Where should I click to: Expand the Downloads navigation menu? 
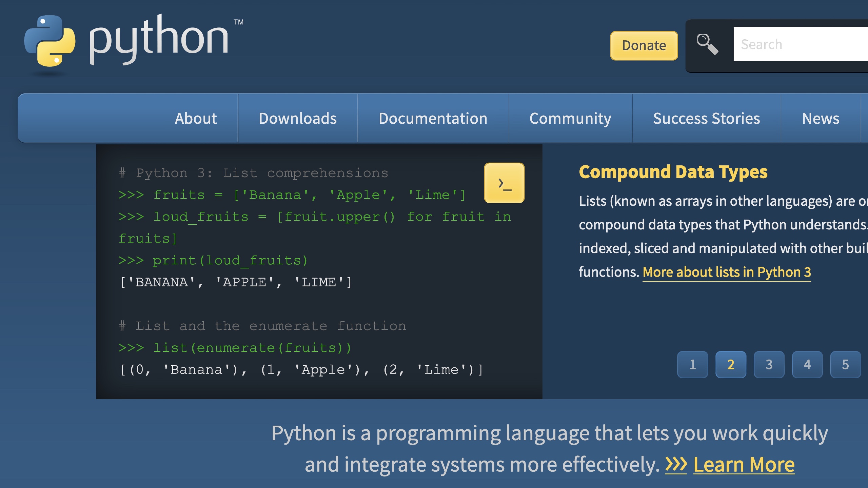point(298,118)
